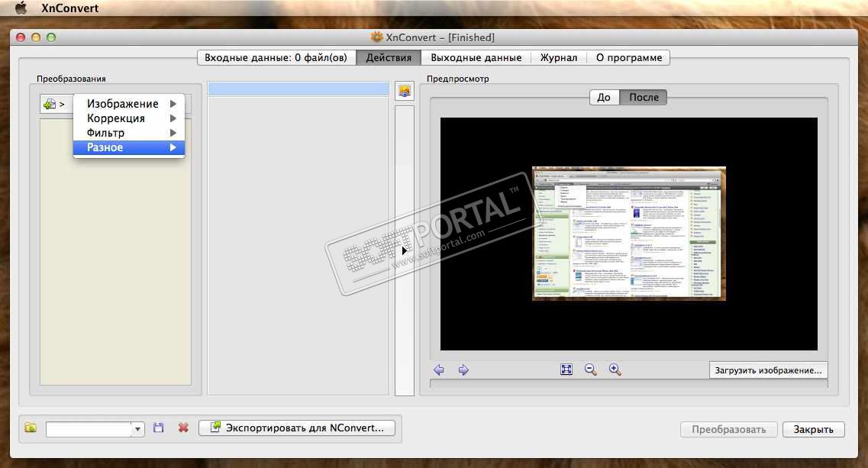Open the Изображение submenu
The image size is (868, 468).
129,104
